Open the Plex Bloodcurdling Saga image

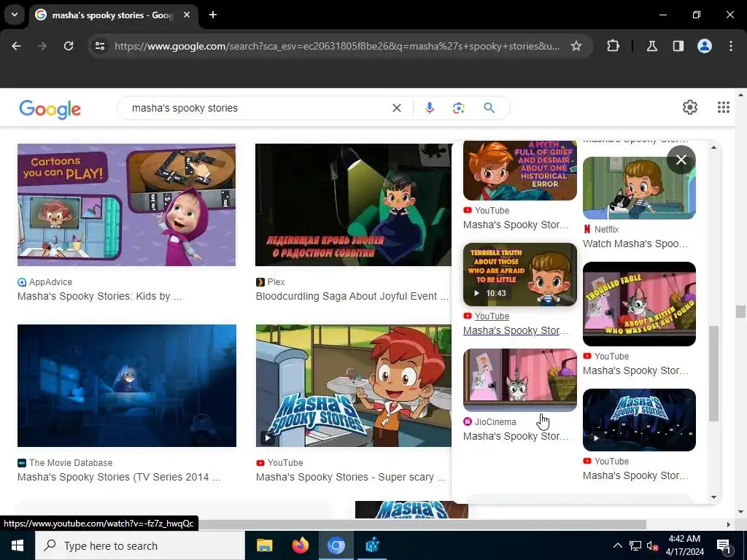[x=353, y=205]
